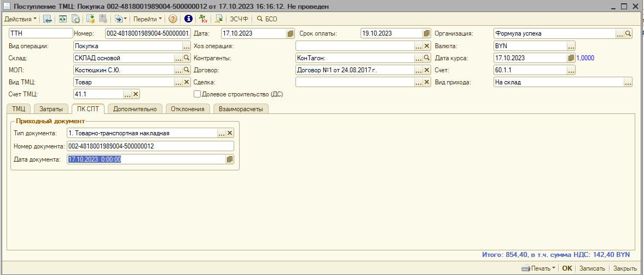Click the 1,0000 exchange rate value
The width and height of the screenshot is (644, 275).
coord(585,58)
